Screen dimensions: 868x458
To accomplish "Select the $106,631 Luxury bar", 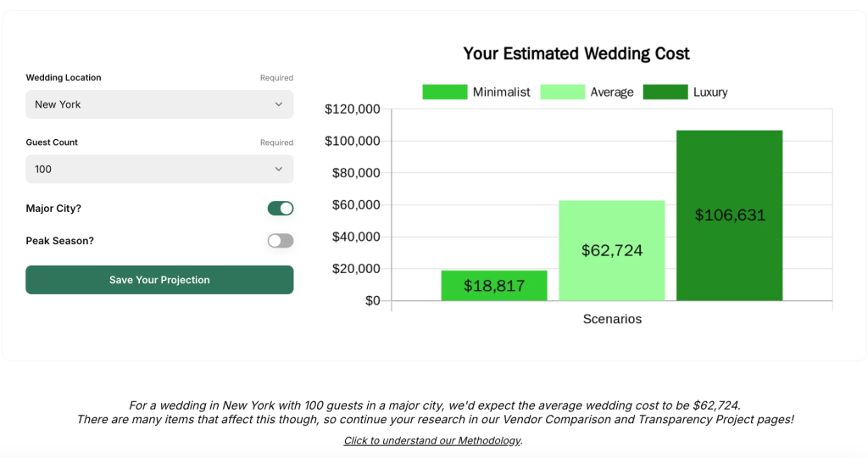I will (x=729, y=215).
